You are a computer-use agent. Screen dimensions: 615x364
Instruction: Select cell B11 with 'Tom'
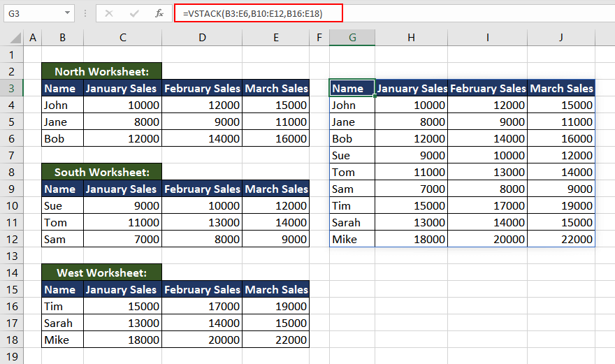[62, 222]
